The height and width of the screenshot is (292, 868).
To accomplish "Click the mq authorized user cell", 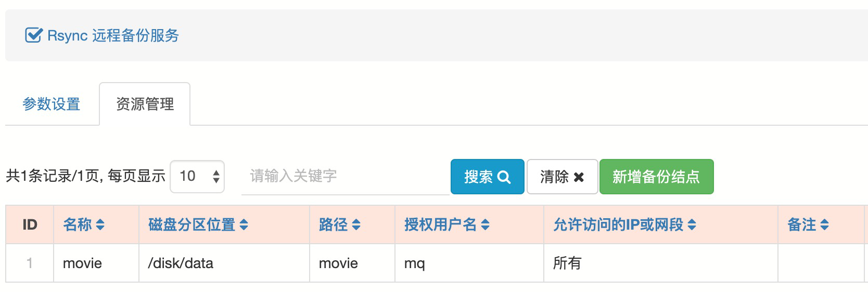I will 414,263.
